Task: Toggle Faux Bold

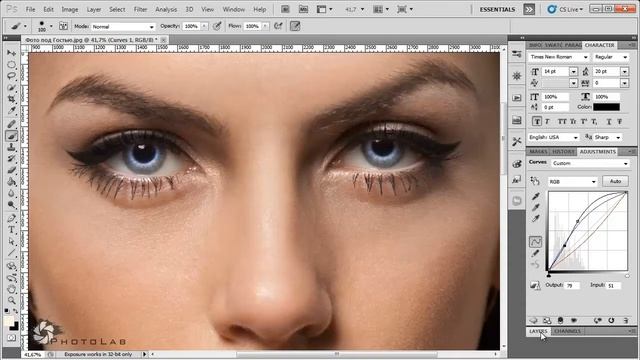Action: [537, 122]
